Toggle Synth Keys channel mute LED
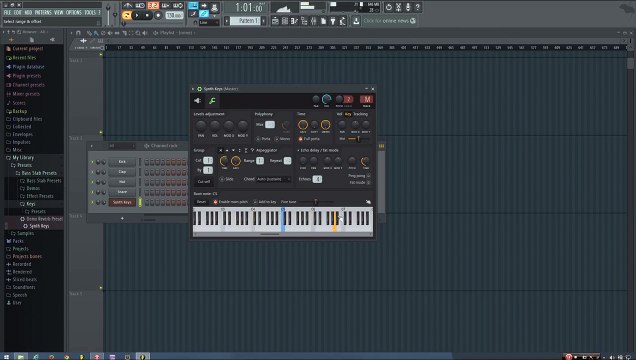Image resolution: width=636 pixels, height=360 pixels. (x=92, y=202)
